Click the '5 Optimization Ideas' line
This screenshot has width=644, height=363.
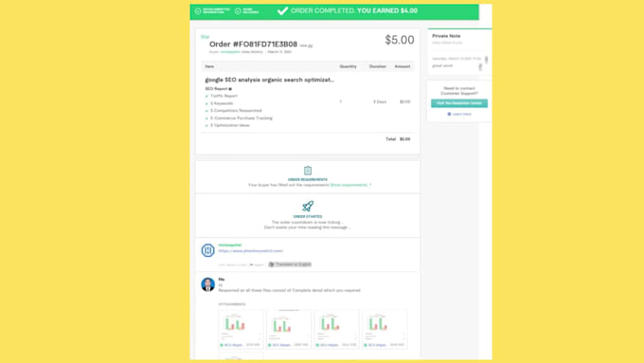(x=229, y=126)
